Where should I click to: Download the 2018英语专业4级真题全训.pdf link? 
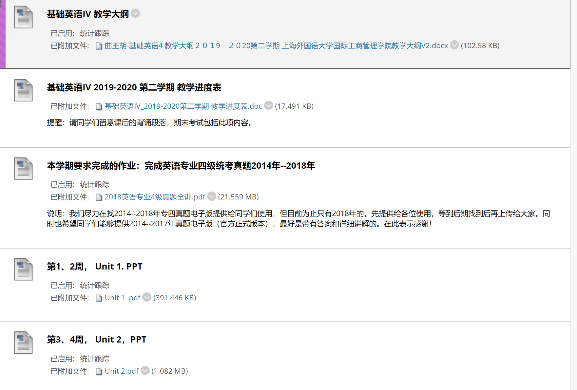pyautogui.click(x=155, y=197)
